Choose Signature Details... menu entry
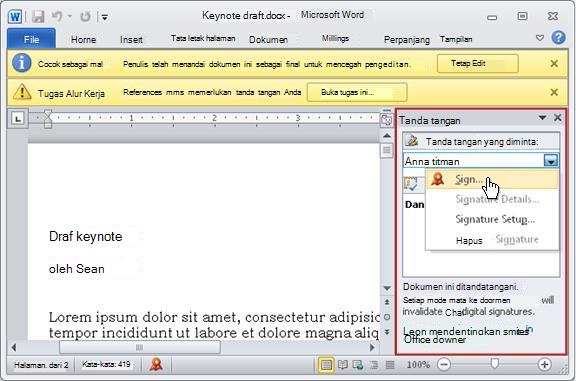This screenshot has width=576, height=381. coord(497,200)
